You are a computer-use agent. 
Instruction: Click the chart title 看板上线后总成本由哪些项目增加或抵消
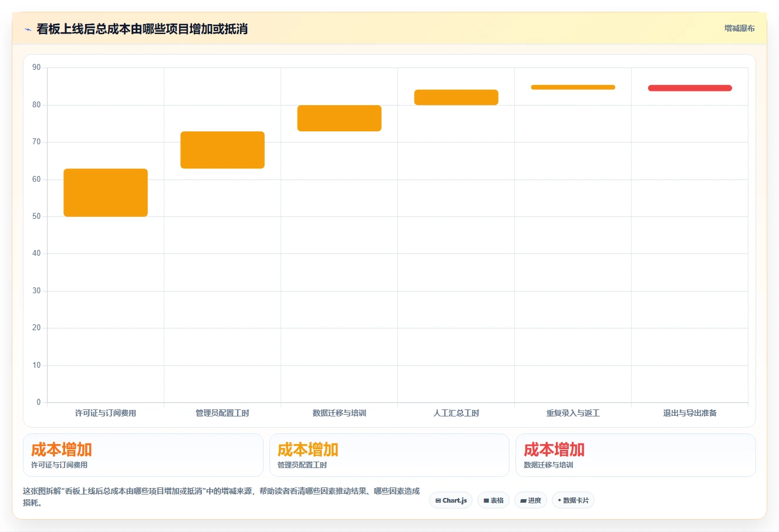coord(142,29)
